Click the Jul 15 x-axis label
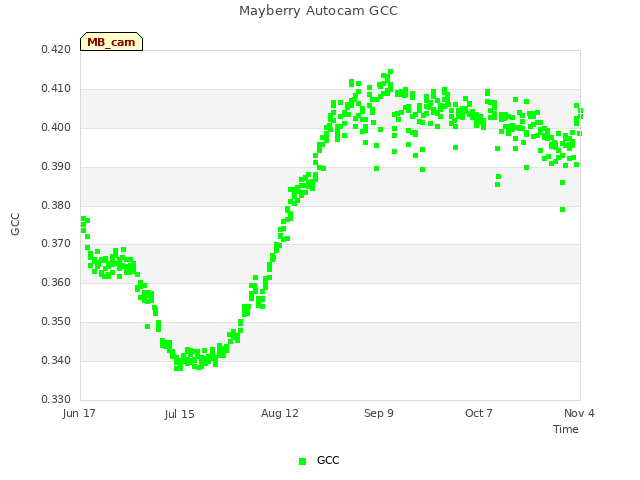The height and width of the screenshot is (480, 640). [x=180, y=414]
